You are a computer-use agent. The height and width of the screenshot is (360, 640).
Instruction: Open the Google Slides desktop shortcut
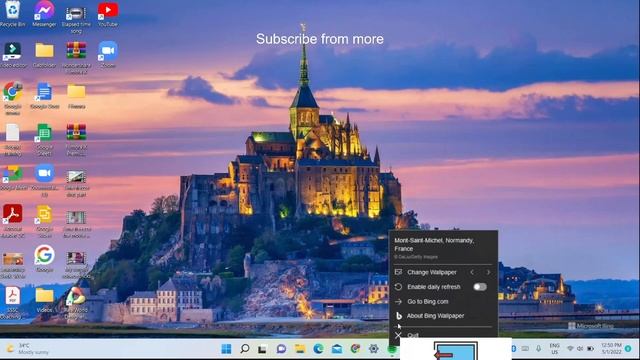point(44,221)
